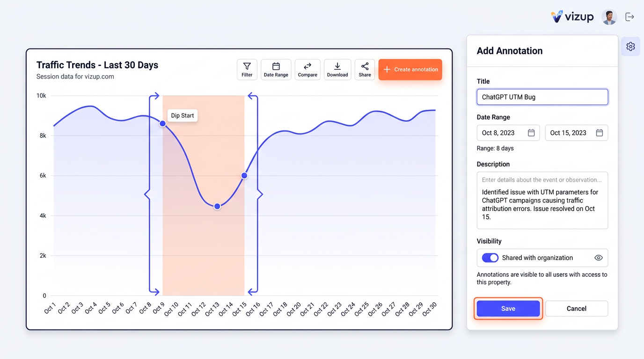The height and width of the screenshot is (359, 644).
Task: Click the Range: 8 days text
Action: [495, 148]
